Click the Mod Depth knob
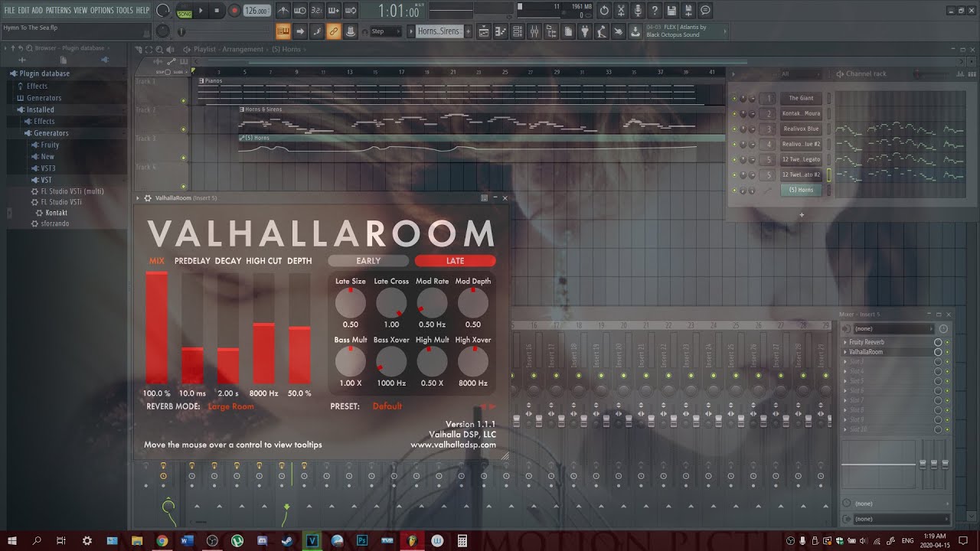Image resolution: width=980 pixels, height=551 pixels. point(473,303)
